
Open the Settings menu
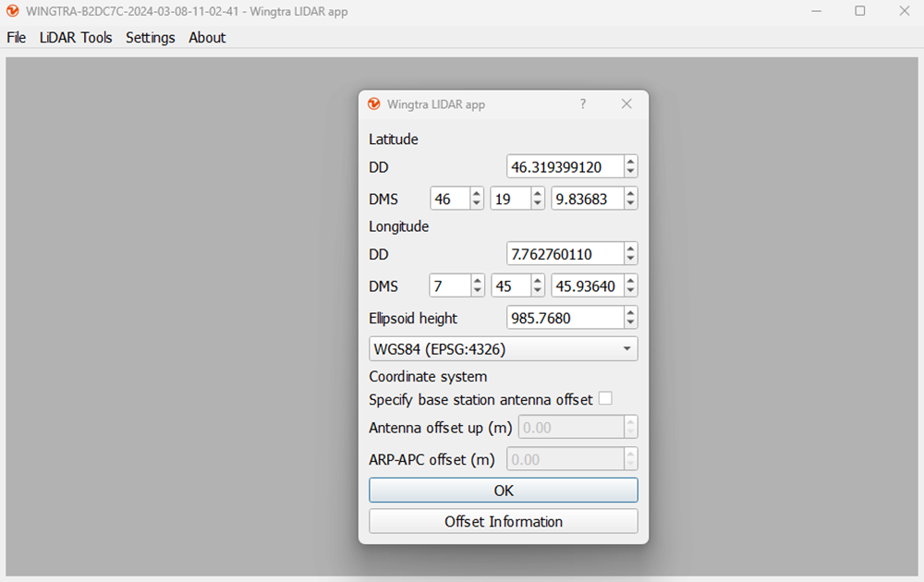click(150, 38)
